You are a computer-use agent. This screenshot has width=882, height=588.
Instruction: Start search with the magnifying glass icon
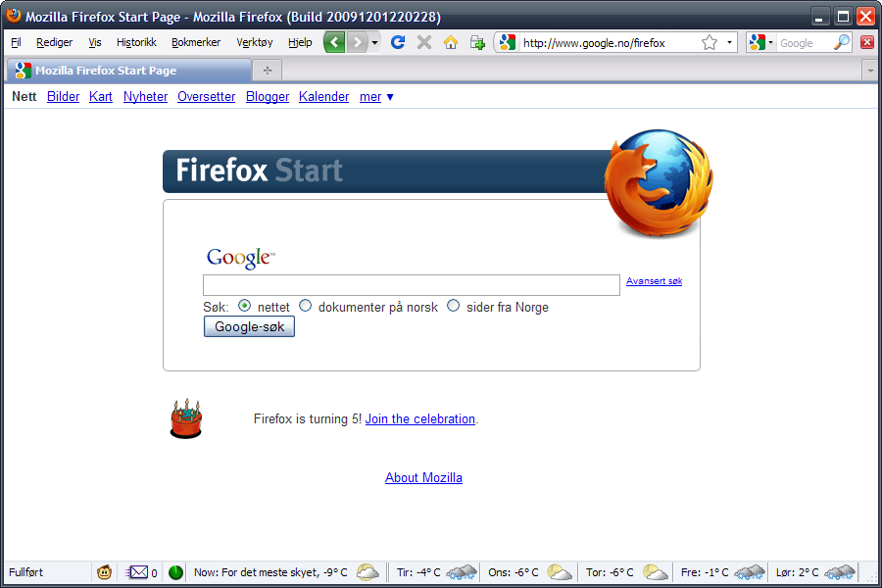coord(842,42)
